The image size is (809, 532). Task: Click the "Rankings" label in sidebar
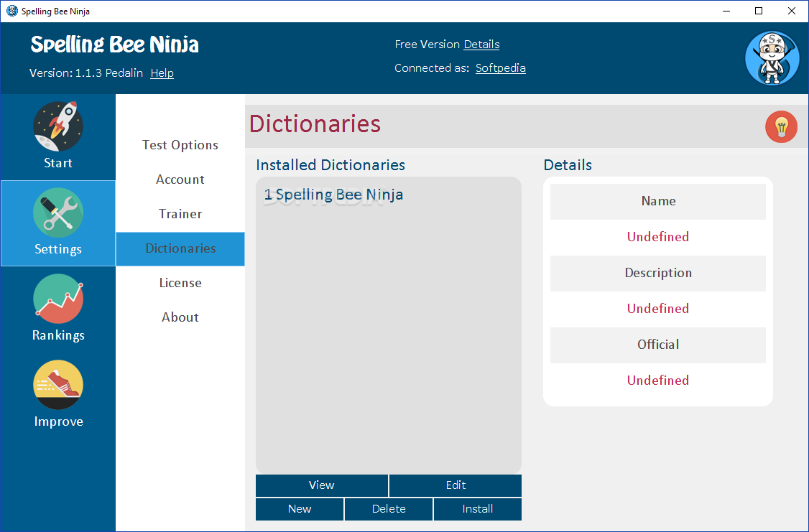click(58, 335)
